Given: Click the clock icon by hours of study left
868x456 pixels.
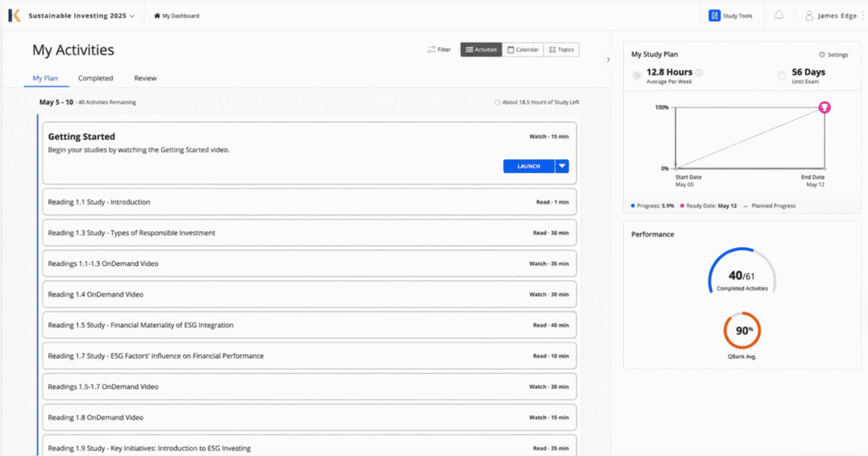Looking at the screenshot, I should point(498,103).
